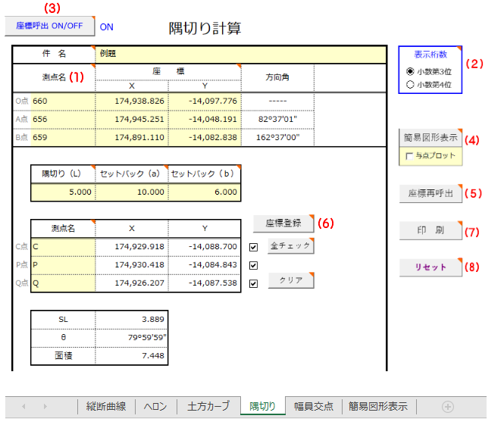
Task: Click the O点 point name cell 660
Action: click(63, 102)
